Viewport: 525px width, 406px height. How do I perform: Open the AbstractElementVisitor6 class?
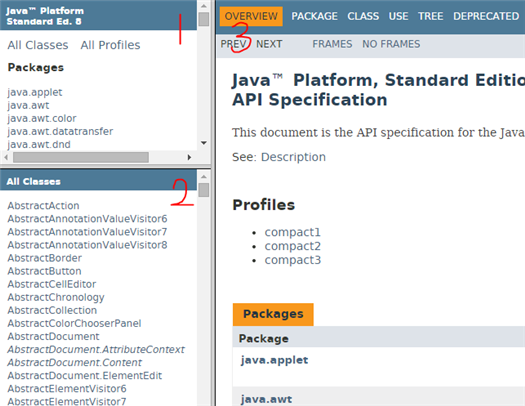pos(67,388)
